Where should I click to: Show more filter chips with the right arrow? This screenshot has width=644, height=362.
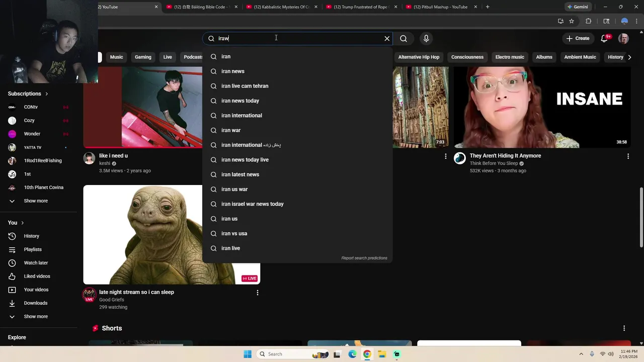[629, 57]
